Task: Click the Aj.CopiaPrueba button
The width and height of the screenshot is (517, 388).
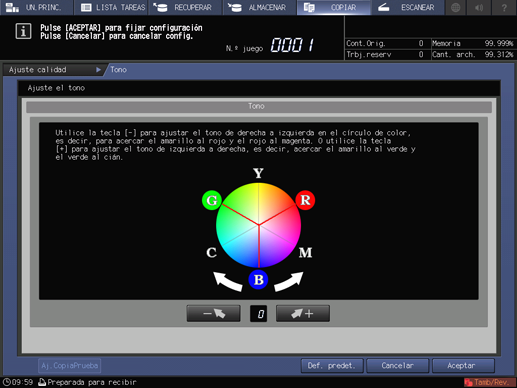Action: (70, 366)
